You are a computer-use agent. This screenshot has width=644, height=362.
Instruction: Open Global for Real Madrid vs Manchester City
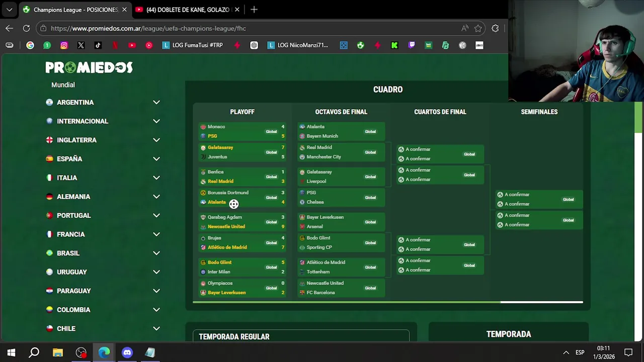(x=370, y=152)
